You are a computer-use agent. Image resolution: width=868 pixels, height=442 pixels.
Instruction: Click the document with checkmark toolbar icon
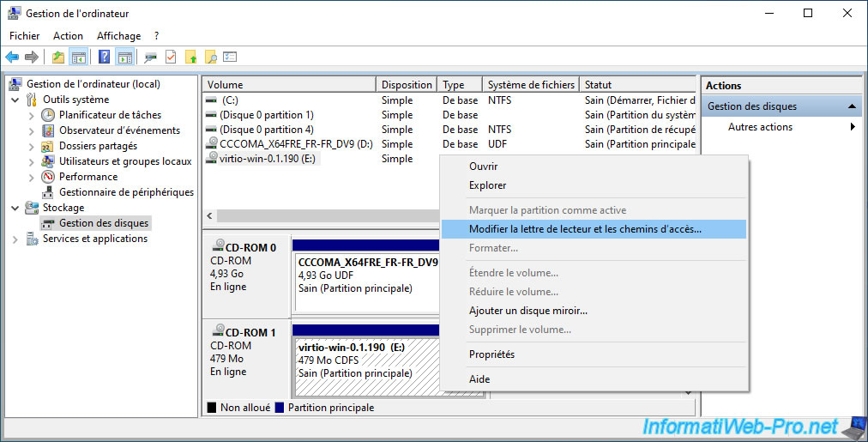click(x=171, y=57)
